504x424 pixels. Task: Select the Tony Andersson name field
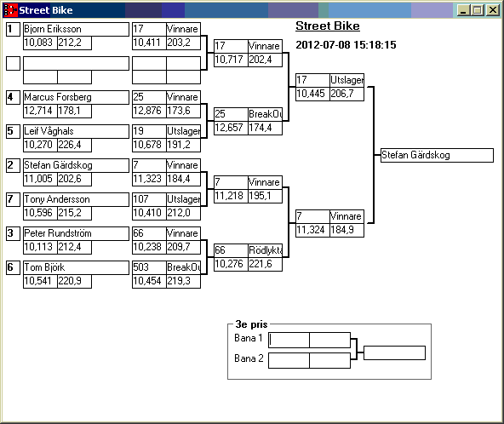click(x=76, y=199)
